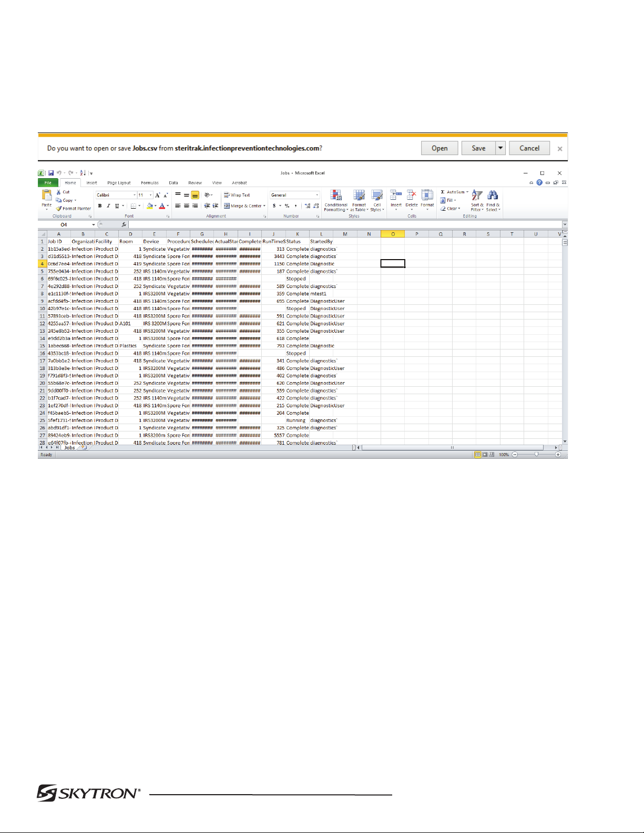Switch to Page Break Preview in status bar
Screen dimensions: 644x833
pyautogui.click(x=492, y=455)
